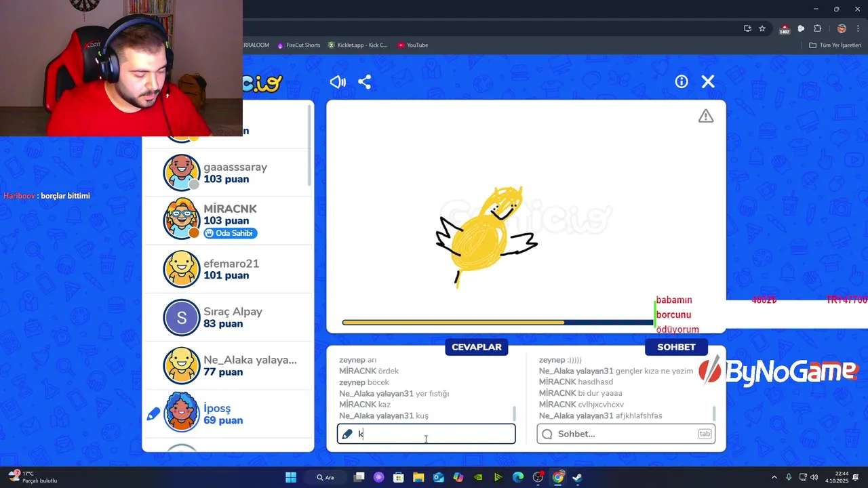
Task: Click the install app icon in address bar
Action: tap(747, 28)
